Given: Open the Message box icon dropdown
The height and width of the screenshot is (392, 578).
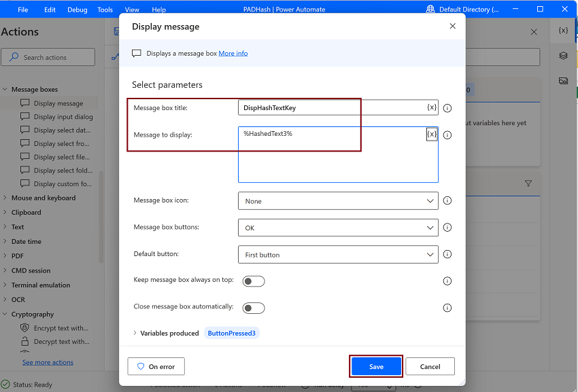Looking at the screenshot, I should (x=338, y=201).
